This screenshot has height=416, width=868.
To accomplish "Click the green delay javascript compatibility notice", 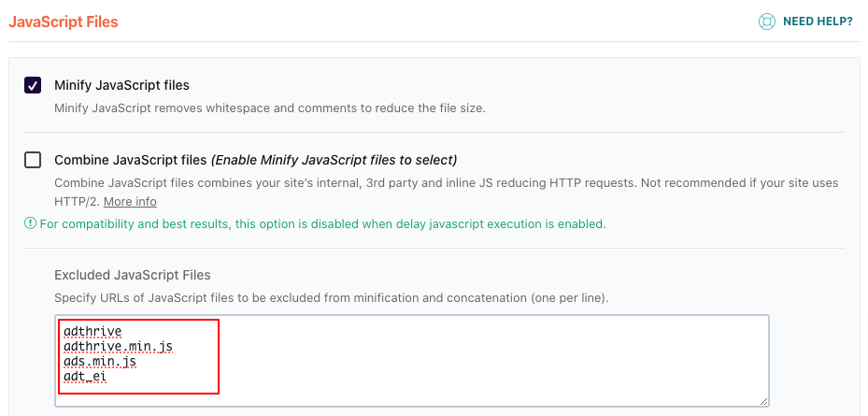I will pyautogui.click(x=322, y=224).
